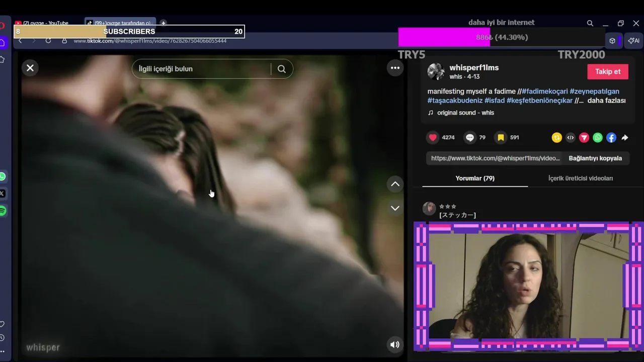
Task: Go to previous video with up chevron
Action: (x=395, y=184)
